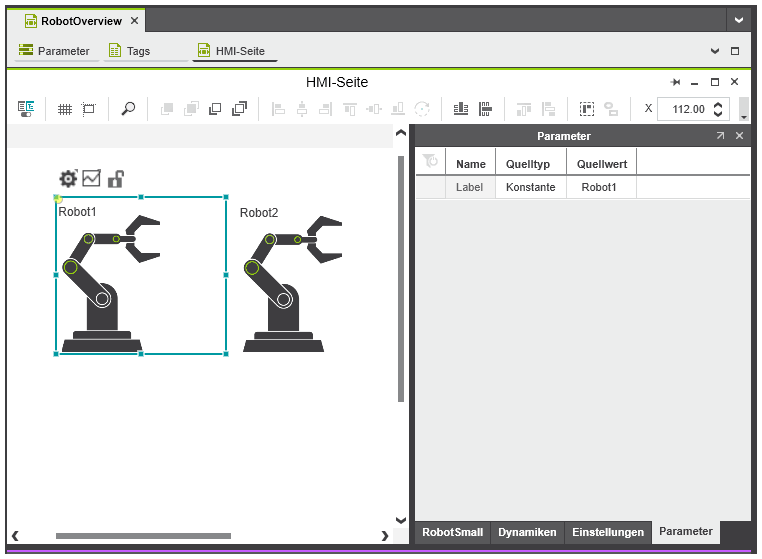Increase the X value with up arrow
This screenshot has width=762, height=559.
[x=718, y=104]
